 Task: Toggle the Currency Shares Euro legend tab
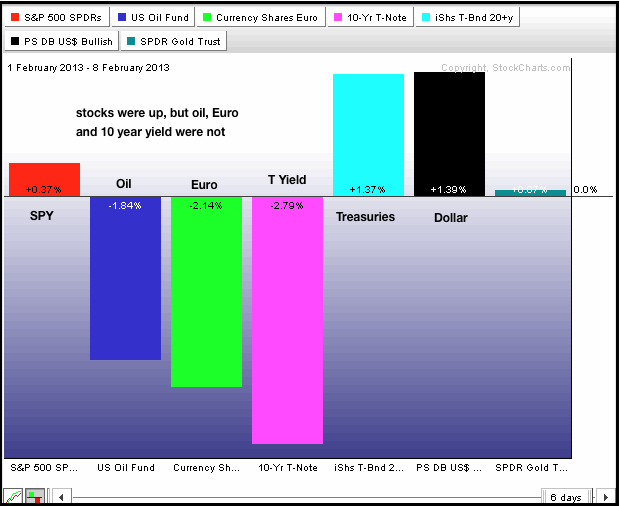[x=261, y=17]
